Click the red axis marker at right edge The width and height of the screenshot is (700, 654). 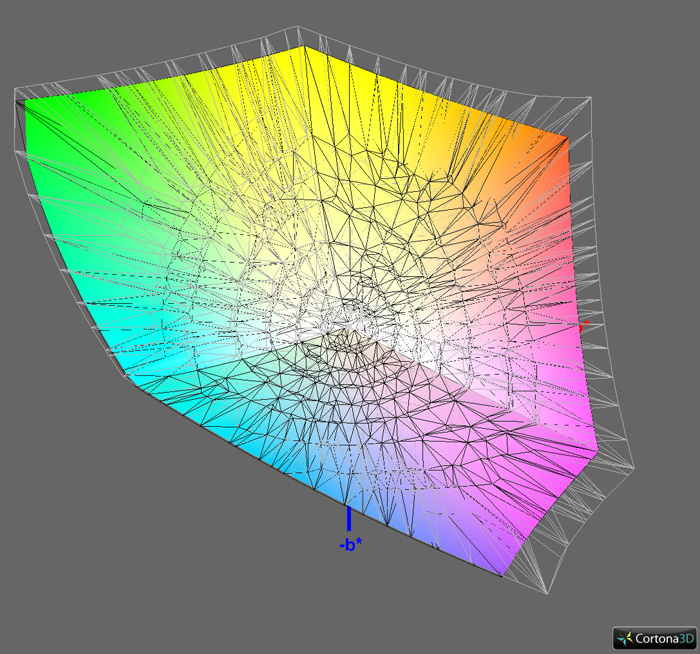[581, 327]
